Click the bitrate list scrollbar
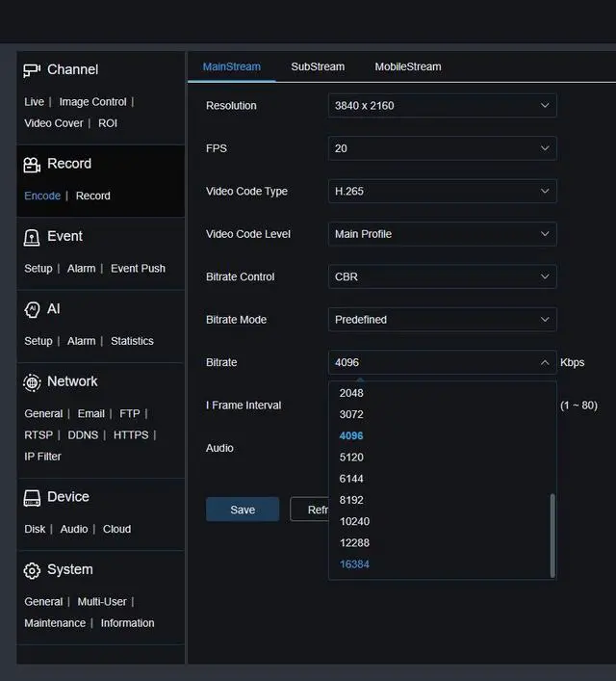616x681 pixels. click(x=552, y=536)
